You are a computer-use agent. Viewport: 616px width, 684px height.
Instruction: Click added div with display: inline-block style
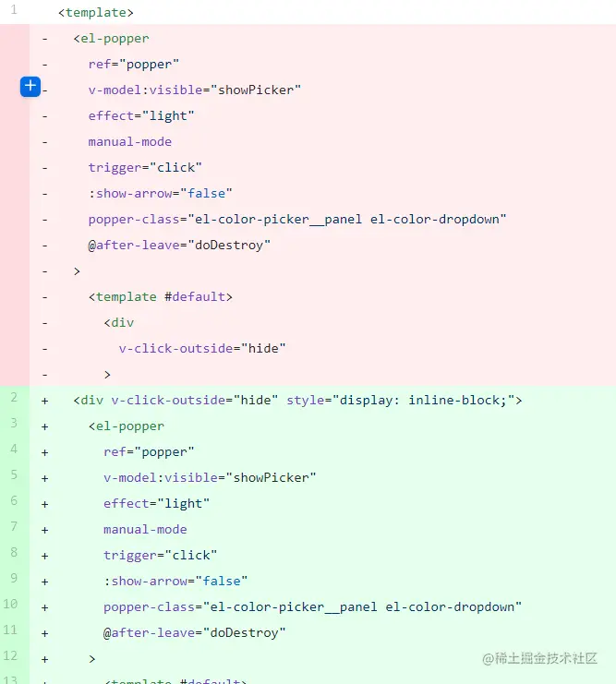pyautogui.click(x=297, y=401)
